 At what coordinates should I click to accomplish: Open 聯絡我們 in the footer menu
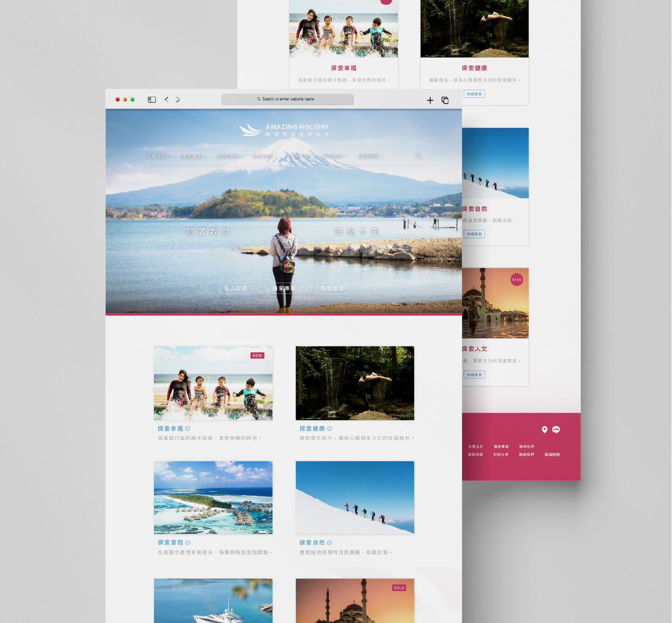coord(526,455)
